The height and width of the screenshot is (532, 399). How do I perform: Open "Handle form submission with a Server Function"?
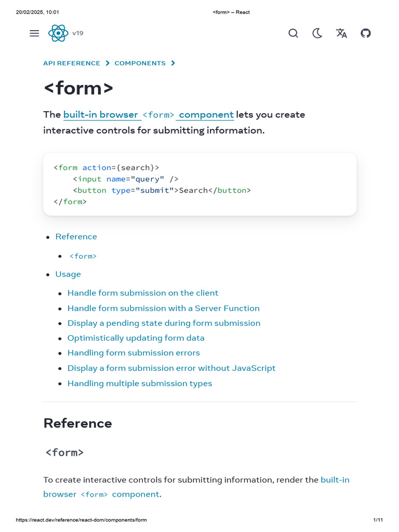tap(163, 308)
